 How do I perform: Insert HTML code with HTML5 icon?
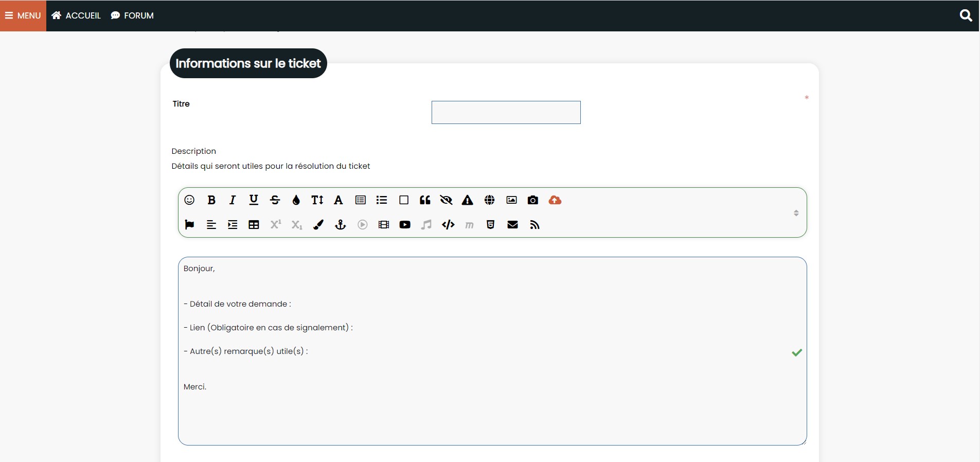[x=491, y=225]
